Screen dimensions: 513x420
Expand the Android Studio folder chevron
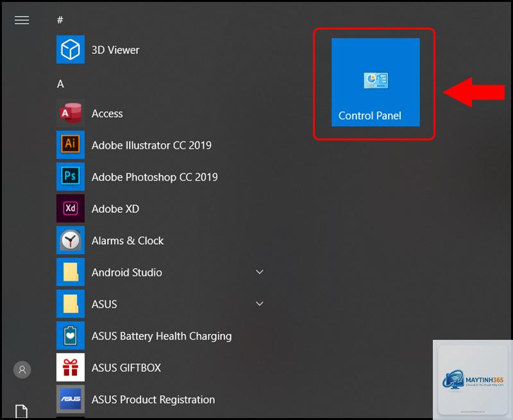click(x=260, y=272)
